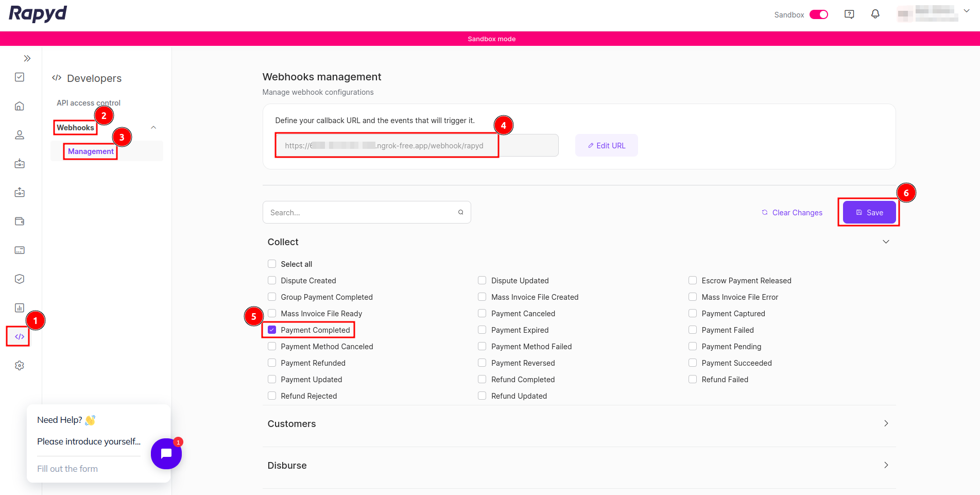Viewport: 980px width, 495px height.
Task: Expand the sidebar with double chevron icon
Action: coord(27,59)
